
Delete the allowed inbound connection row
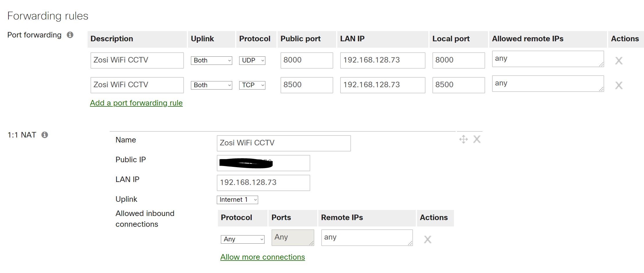pos(427,239)
